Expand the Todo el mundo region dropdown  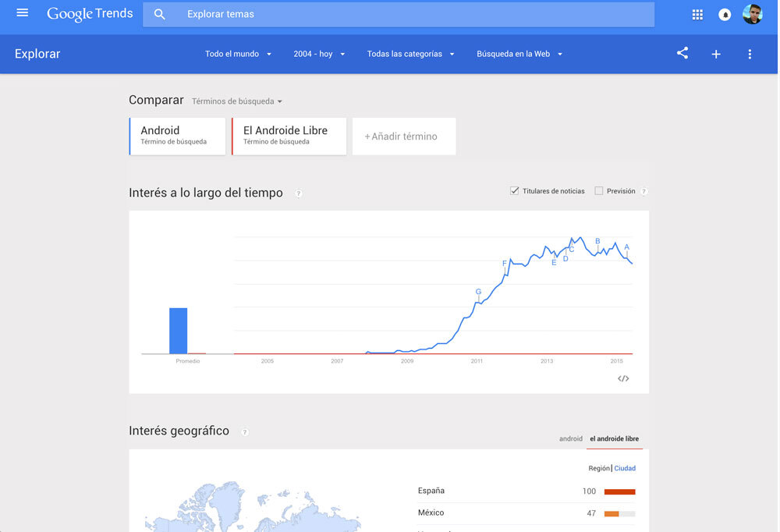[238, 54]
